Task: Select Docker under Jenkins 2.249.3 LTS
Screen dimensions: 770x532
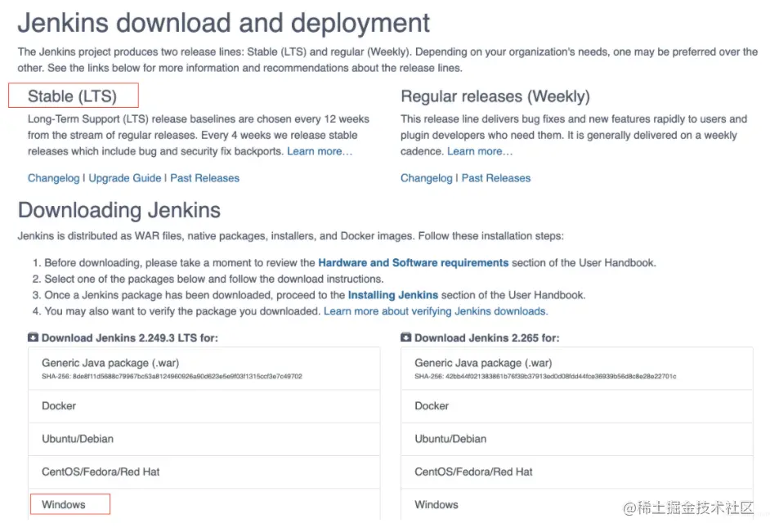Action: (x=204, y=406)
